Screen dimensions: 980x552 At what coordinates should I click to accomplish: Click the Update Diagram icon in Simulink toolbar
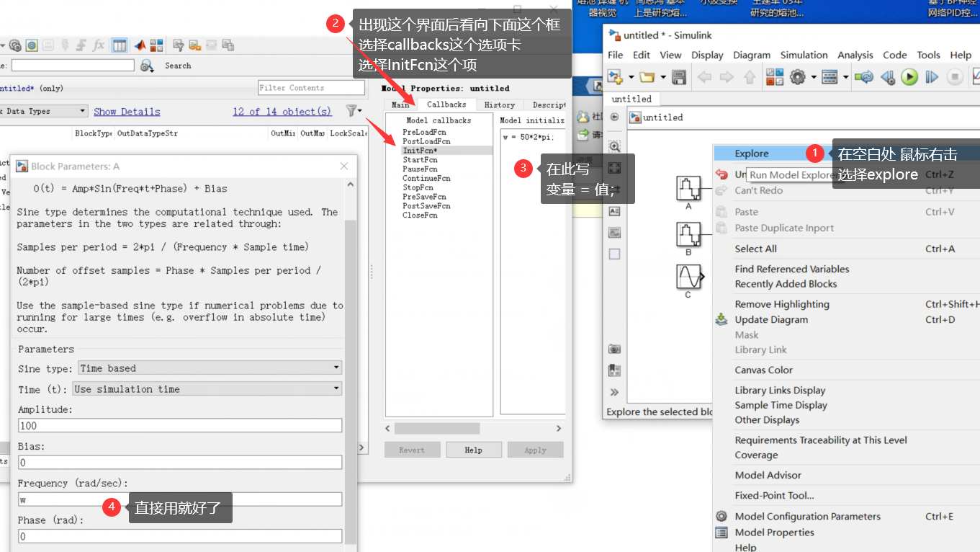click(864, 76)
